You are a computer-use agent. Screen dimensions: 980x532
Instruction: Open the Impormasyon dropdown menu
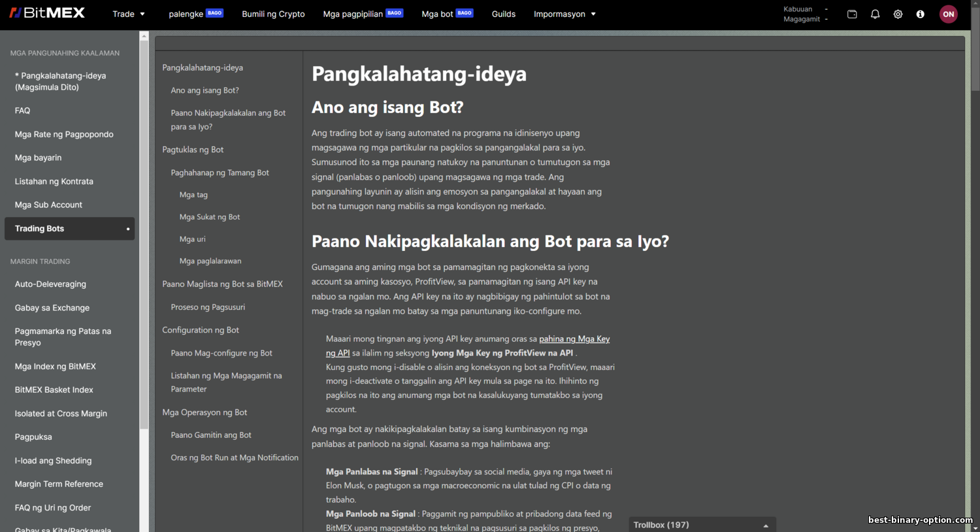[564, 14]
